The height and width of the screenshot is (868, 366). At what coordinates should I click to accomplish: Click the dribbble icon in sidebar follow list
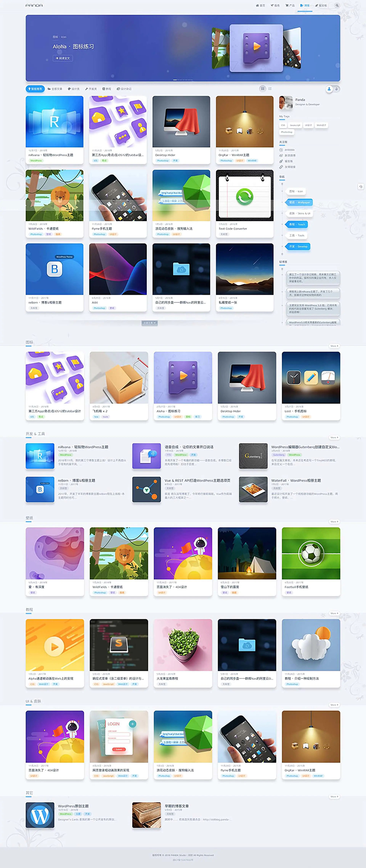(281, 150)
